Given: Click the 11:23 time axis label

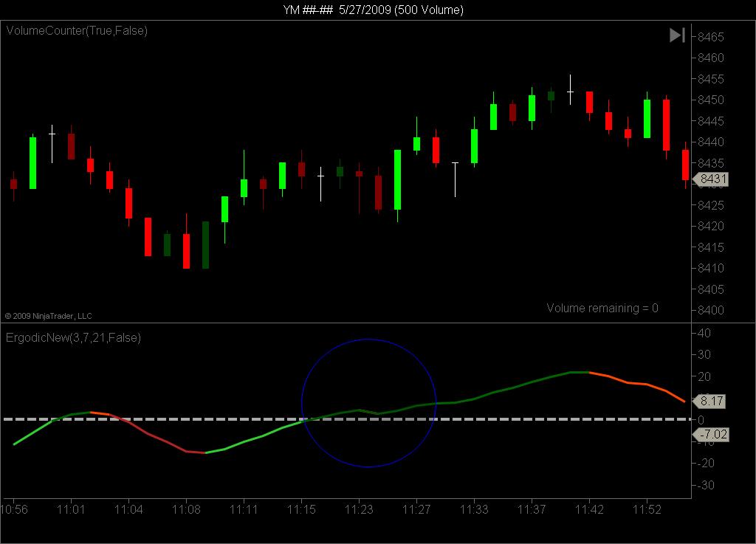Looking at the screenshot, I should [x=360, y=509].
